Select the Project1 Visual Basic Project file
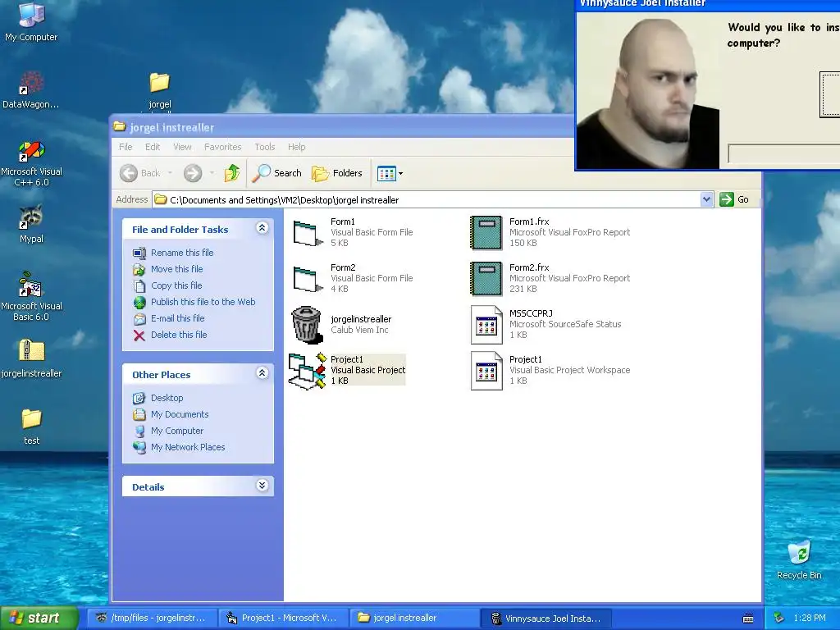 (x=347, y=370)
